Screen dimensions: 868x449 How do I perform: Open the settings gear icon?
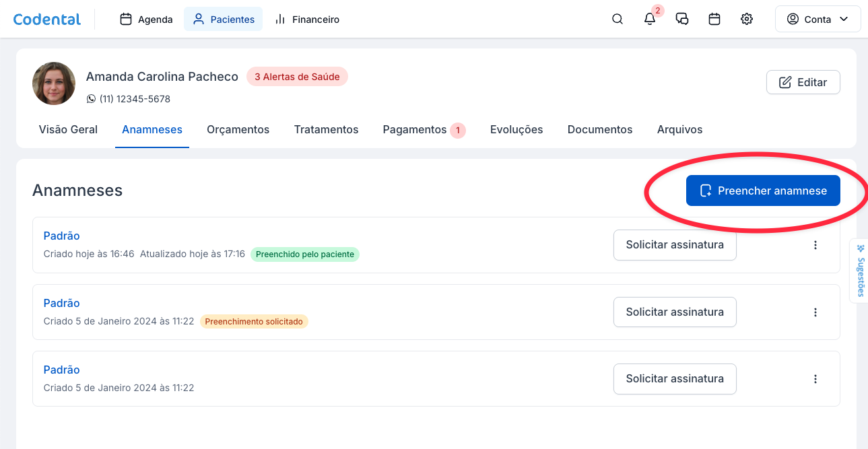pos(746,19)
